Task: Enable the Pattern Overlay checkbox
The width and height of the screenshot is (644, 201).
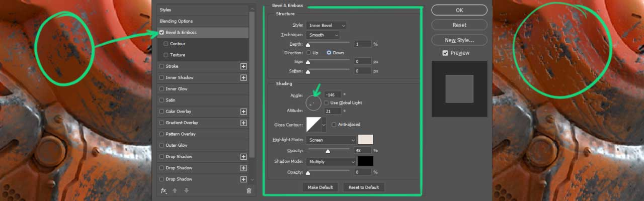Action: (162, 134)
